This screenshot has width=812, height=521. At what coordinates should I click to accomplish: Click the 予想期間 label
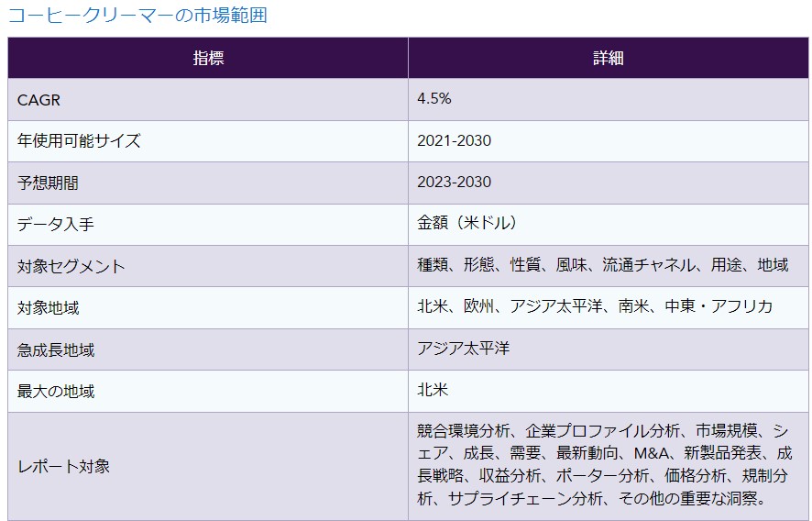point(48,183)
